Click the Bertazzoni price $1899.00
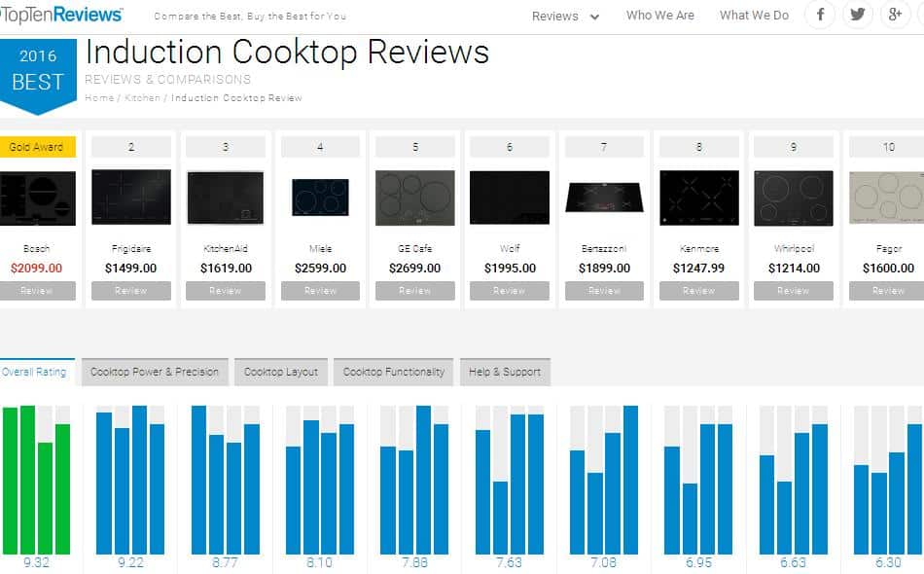924x574 pixels. [604, 269]
